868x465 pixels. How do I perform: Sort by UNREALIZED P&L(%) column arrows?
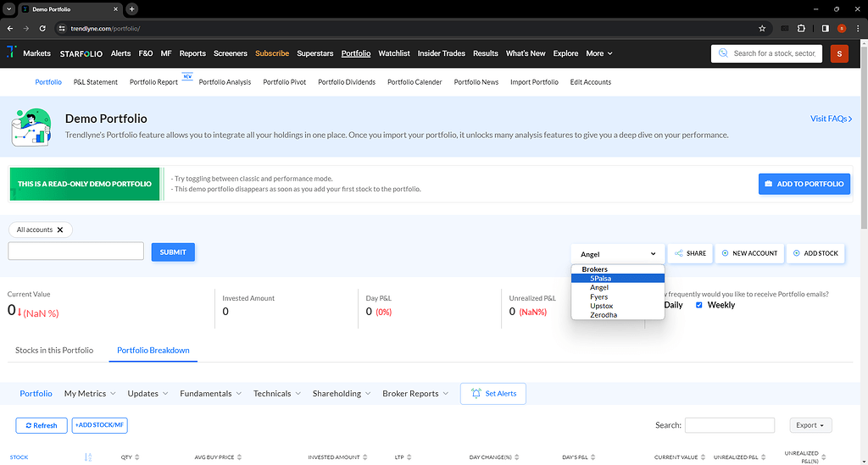pyautogui.click(x=824, y=457)
